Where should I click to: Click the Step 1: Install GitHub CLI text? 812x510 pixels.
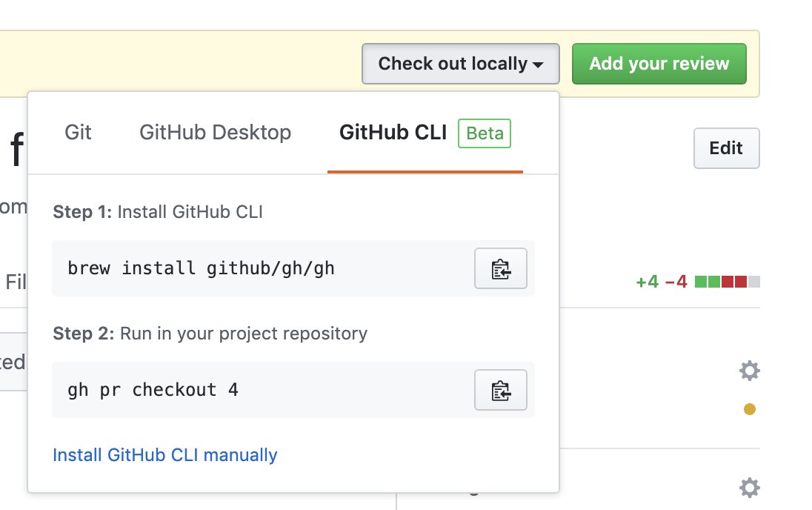[158, 212]
